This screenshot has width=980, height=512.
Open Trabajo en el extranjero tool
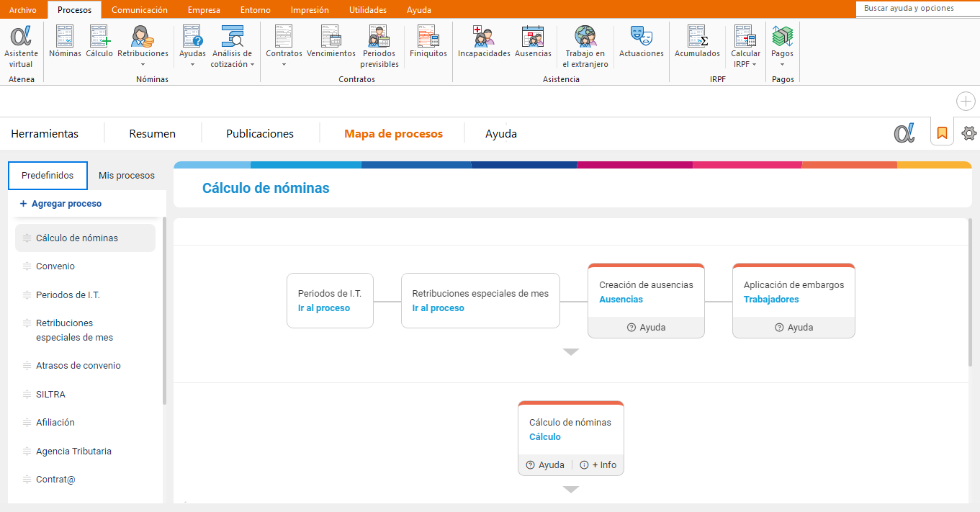point(585,36)
